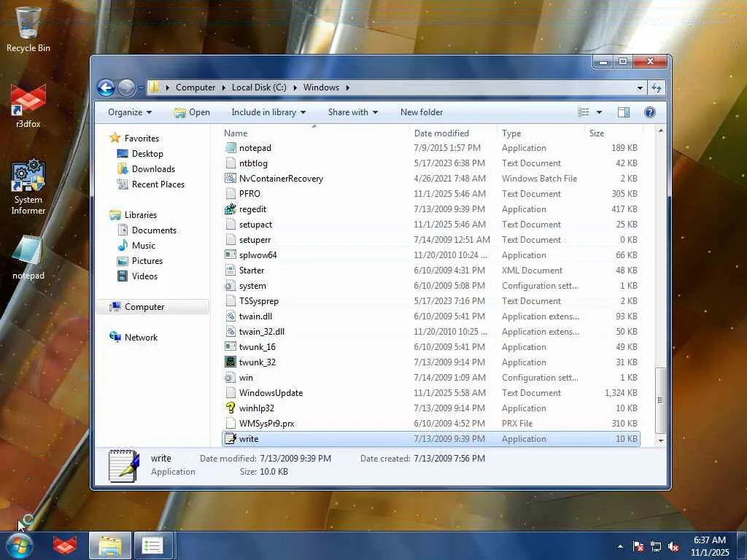The height and width of the screenshot is (560, 747).
Task: Open Include in library menu
Action: point(268,112)
